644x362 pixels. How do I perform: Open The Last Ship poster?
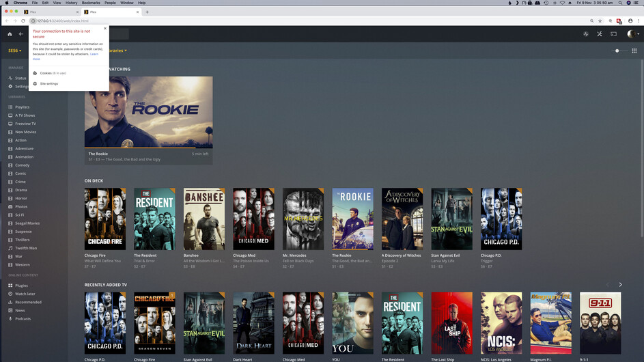tap(452, 323)
